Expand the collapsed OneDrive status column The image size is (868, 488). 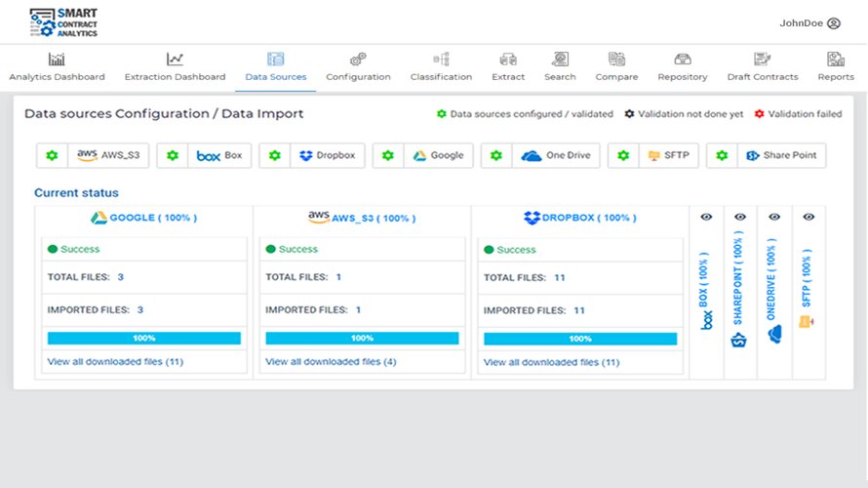[774, 293]
